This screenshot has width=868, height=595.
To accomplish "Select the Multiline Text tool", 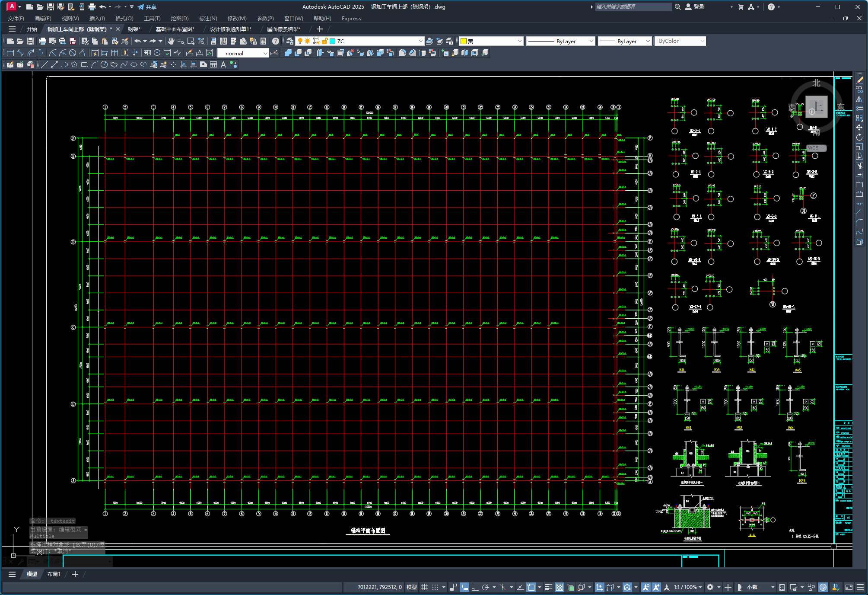I will (x=223, y=65).
